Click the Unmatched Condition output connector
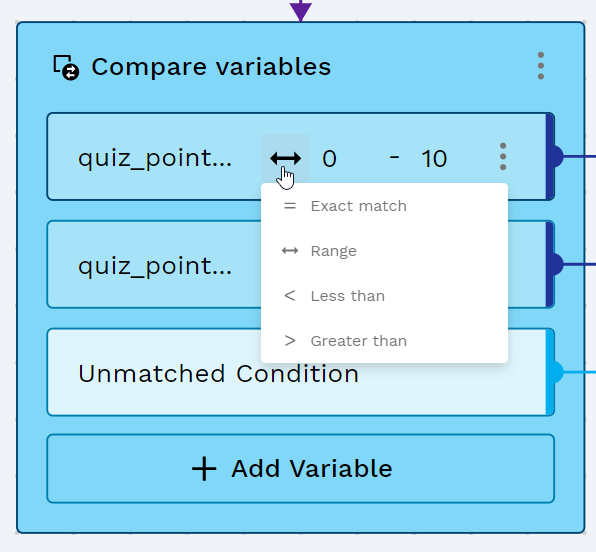The width and height of the screenshot is (596, 552). (557, 372)
